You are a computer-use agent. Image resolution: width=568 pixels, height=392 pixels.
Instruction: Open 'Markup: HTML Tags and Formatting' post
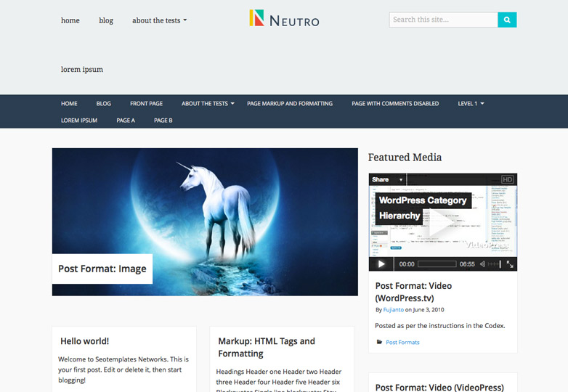click(267, 348)
